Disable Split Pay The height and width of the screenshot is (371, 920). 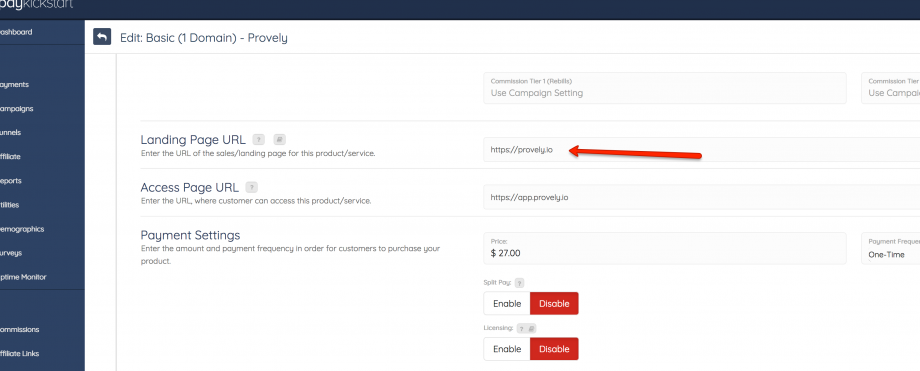point(554,303)
